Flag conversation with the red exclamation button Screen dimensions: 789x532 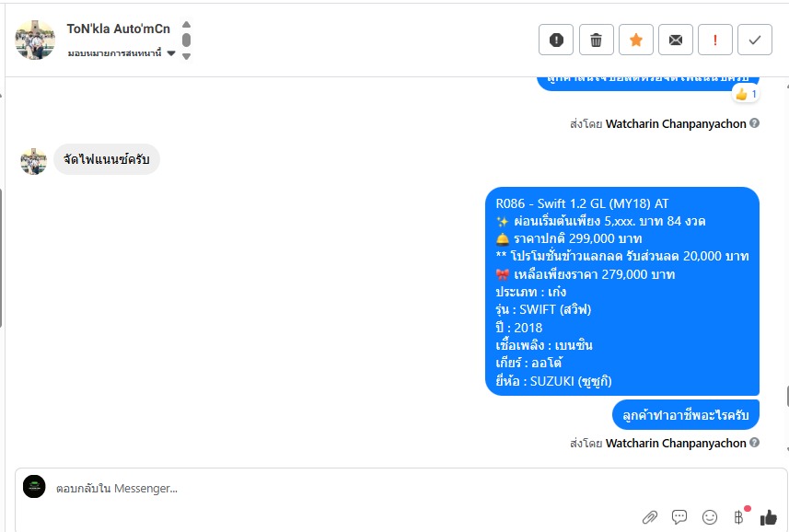coord(715,40)
